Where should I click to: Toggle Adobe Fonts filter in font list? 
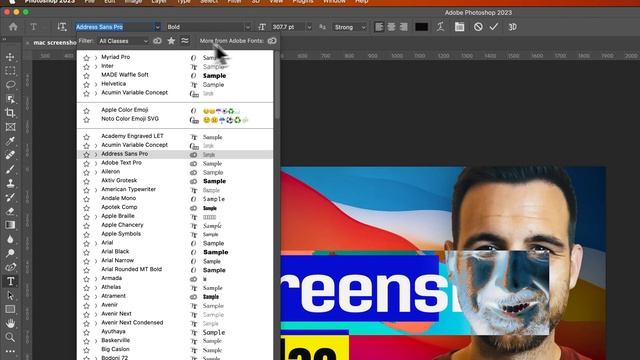[x=157, y=41]
